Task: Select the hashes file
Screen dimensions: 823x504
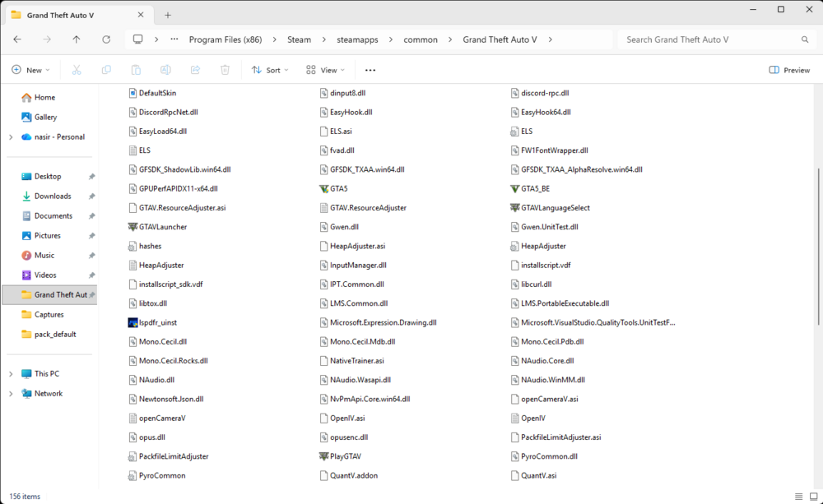Action: tap(145, 246)
